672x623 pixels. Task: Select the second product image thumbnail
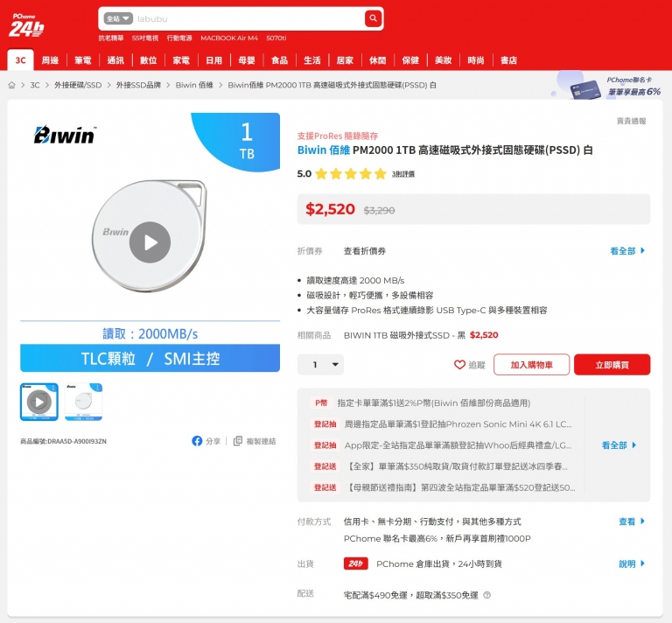[84, 402]
